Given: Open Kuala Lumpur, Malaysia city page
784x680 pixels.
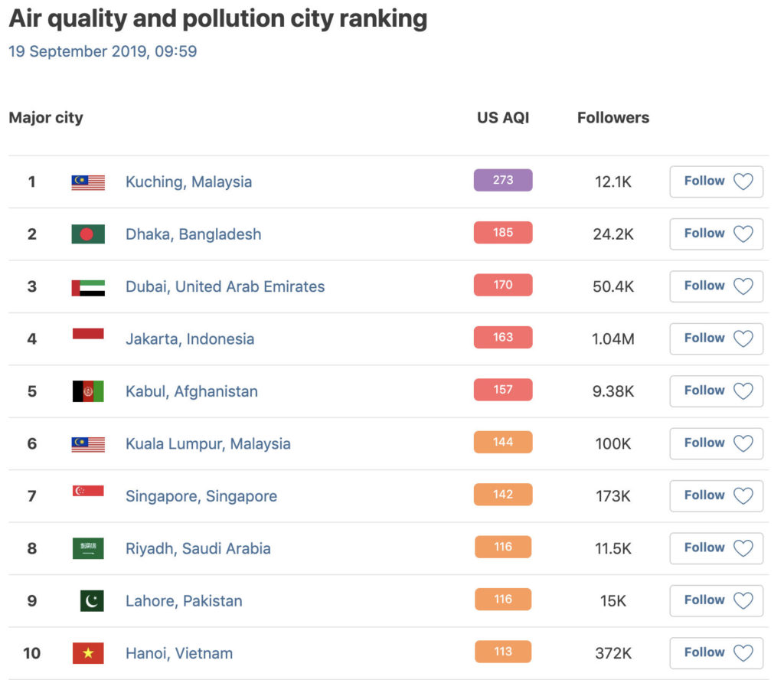Looking at the screenshot, I should [207, 444].
